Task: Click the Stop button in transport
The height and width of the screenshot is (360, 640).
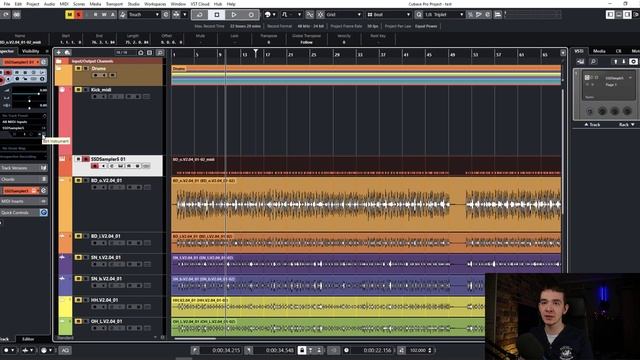Action: click(x=217, y=15)
